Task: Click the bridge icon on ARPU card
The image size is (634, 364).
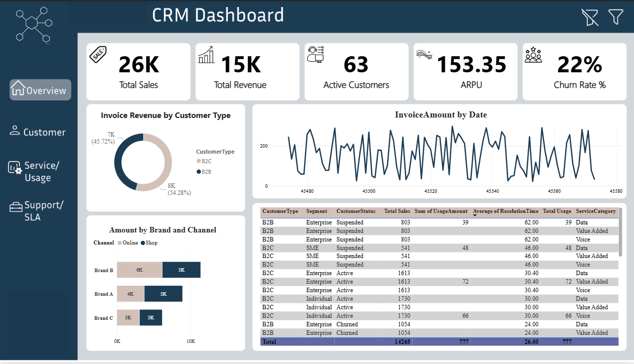Action: pos(425,54)
